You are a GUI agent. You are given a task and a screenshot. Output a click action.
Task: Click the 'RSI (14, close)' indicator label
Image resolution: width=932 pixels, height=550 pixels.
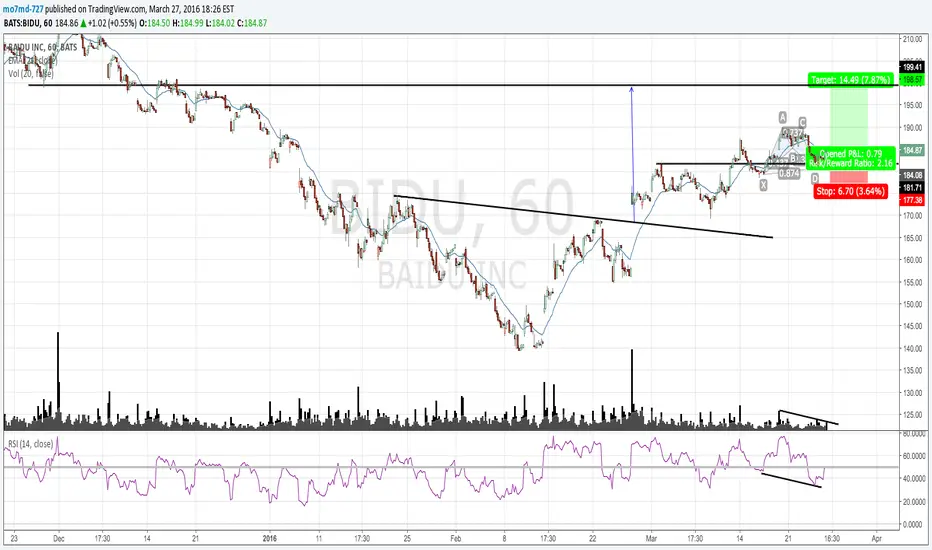pos(30,444)
